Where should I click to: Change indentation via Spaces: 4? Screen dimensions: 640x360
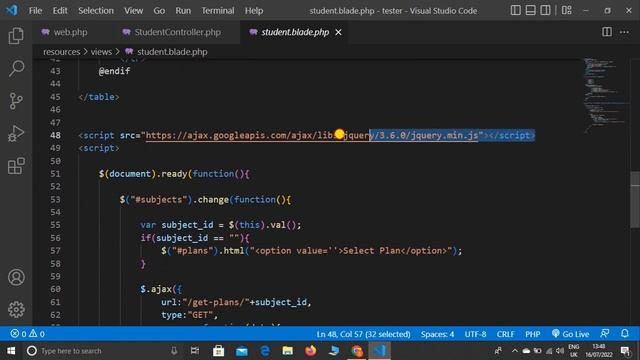437,334
